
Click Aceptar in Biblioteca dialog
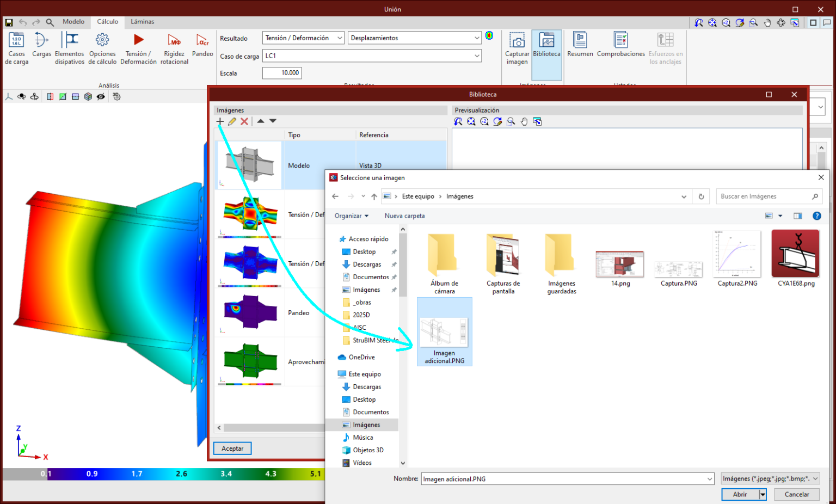(232, 448)
